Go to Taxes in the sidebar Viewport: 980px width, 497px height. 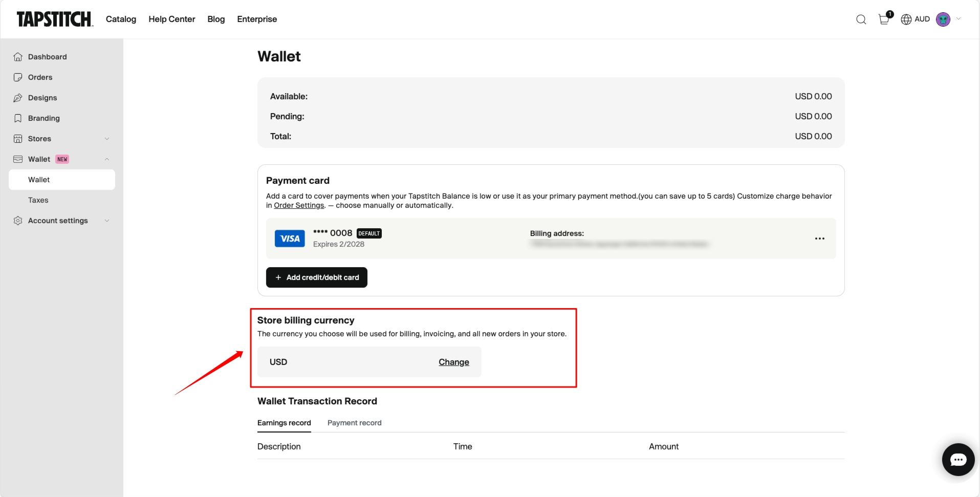38,200
